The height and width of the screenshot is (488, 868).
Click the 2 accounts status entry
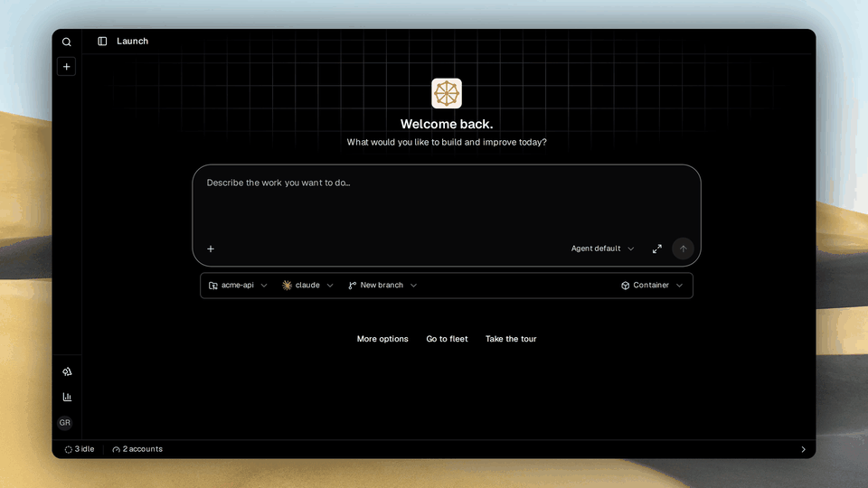[137, 449]
